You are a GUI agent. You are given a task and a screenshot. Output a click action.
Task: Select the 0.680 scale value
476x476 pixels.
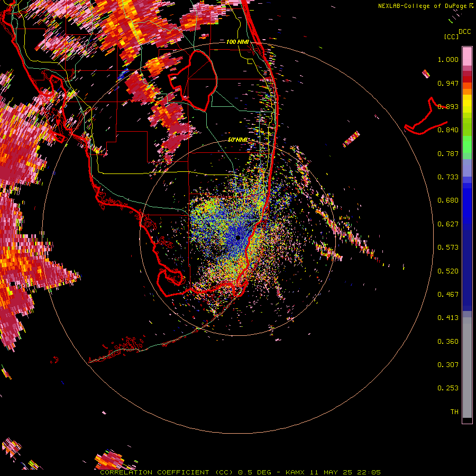(x=448, y=200)
